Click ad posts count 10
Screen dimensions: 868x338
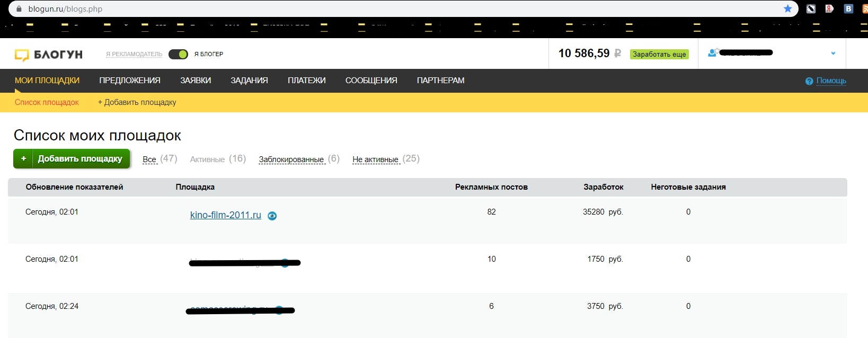492,259
